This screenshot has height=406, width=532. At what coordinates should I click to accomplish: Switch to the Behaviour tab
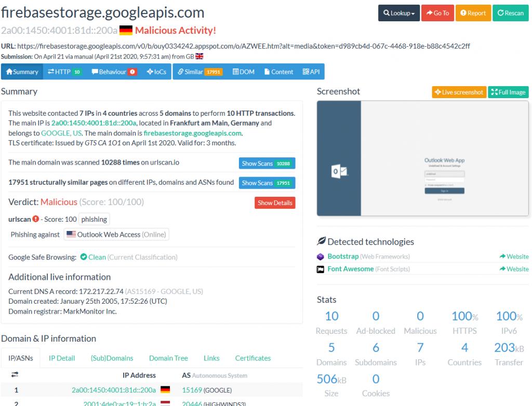(x=114, y=72)
